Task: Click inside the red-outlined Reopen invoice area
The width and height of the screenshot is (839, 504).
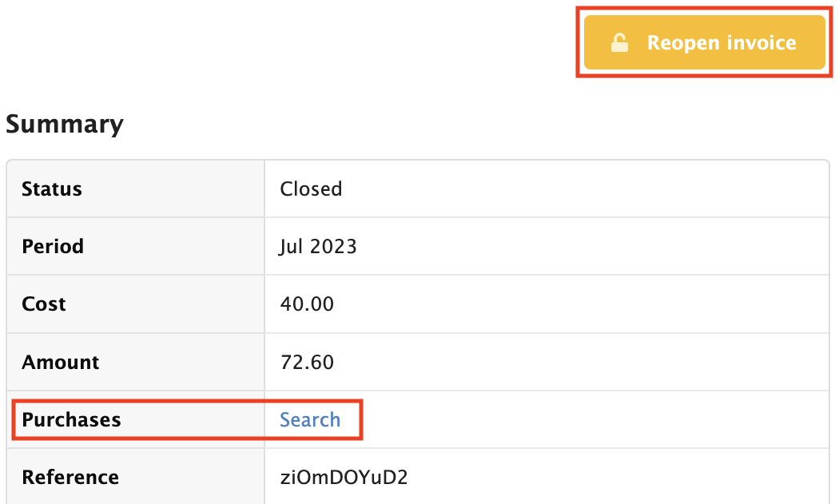Action: [703, 42]
